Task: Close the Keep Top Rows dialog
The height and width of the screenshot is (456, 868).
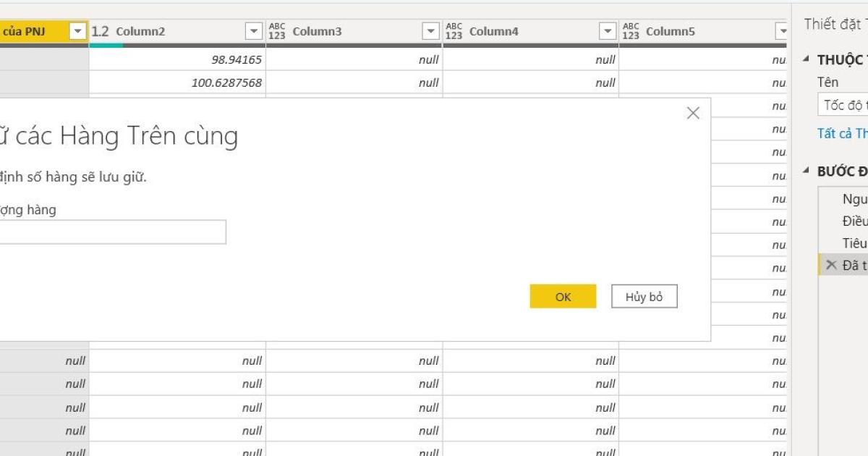Action: point(693,114)
